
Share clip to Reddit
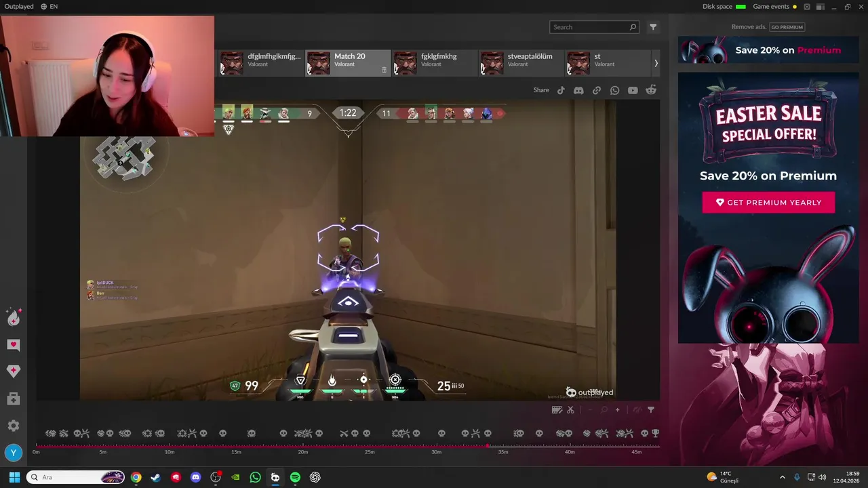[x=651, y=90]
